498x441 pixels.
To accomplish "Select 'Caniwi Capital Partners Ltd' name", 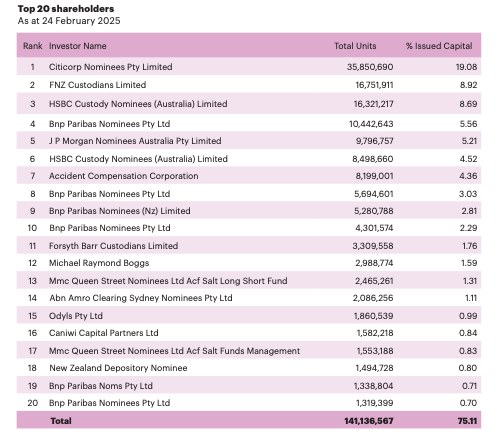I will pyautogui.click(x=103, y=333).
